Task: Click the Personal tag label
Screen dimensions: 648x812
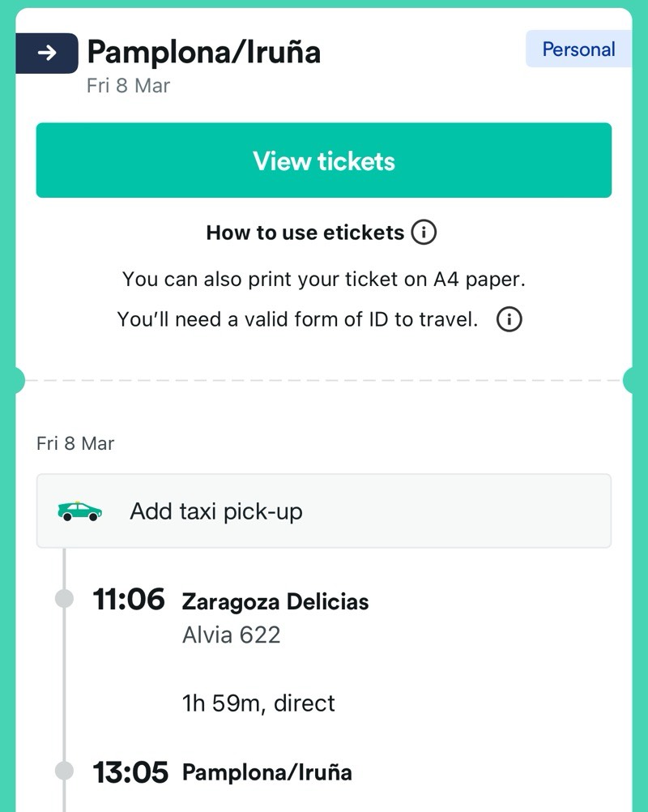Action: point(578,49)
